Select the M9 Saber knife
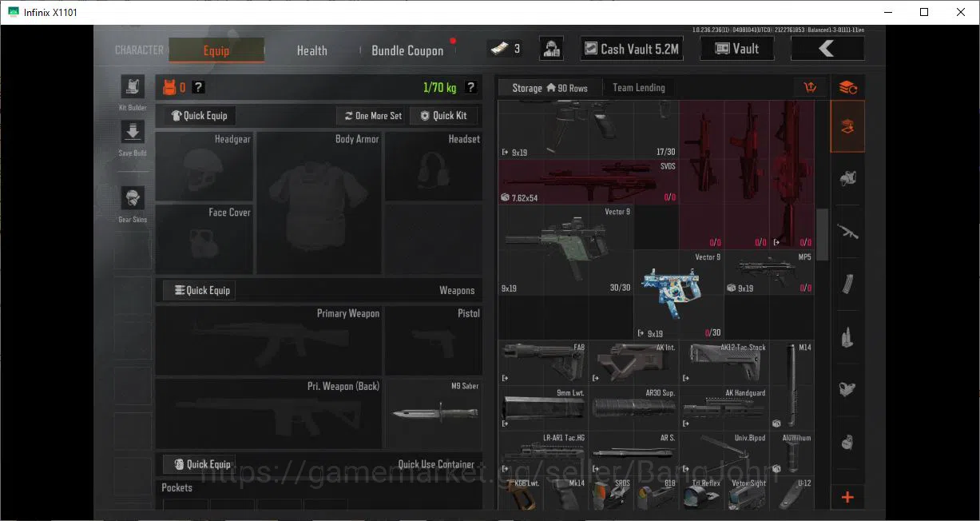The width and height of the screenshot is (980, 521). pos(434,413)
